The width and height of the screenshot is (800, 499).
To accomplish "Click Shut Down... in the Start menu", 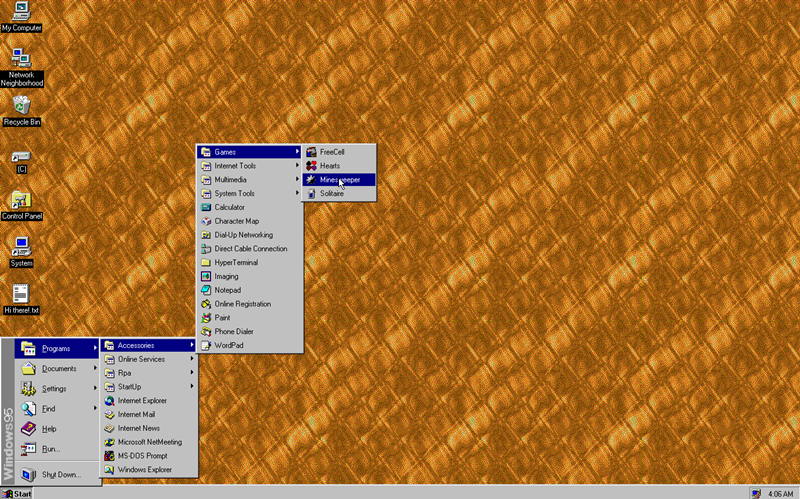I will tap(60, 474).
